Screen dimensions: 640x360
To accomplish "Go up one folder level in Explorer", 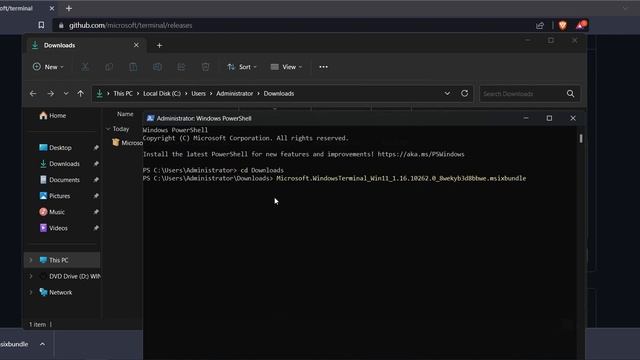I will pyautogui.click(x=80, y=93).
